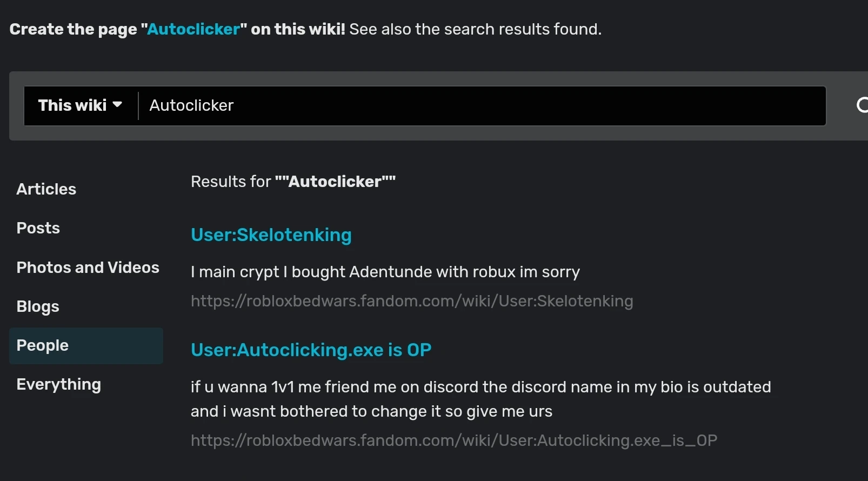Image resolution: width=868 pixels, height=481 pixels.
Task: Click the Skelotenking wiki URL
Action: (411, 301)
